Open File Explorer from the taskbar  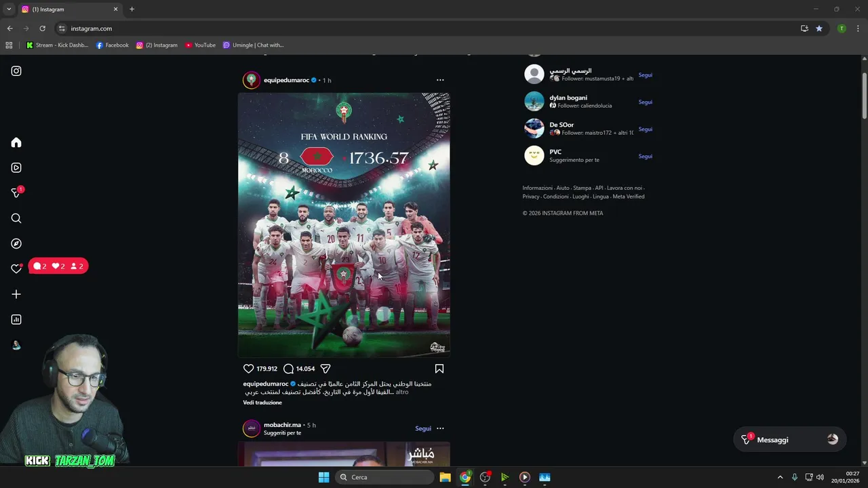445,477
